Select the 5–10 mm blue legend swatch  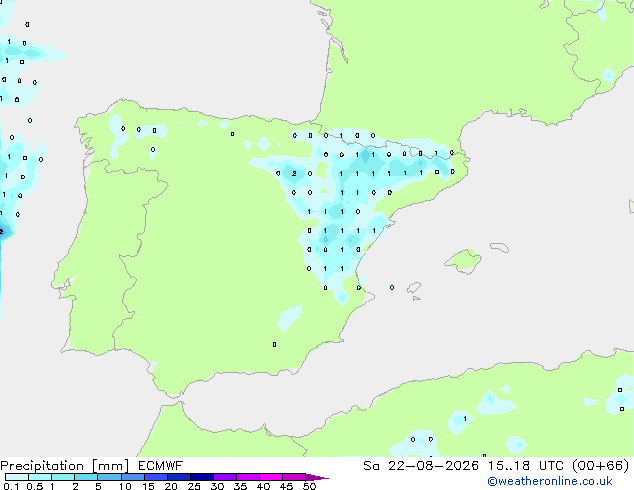pyautogui.click(x=109, y=477)
